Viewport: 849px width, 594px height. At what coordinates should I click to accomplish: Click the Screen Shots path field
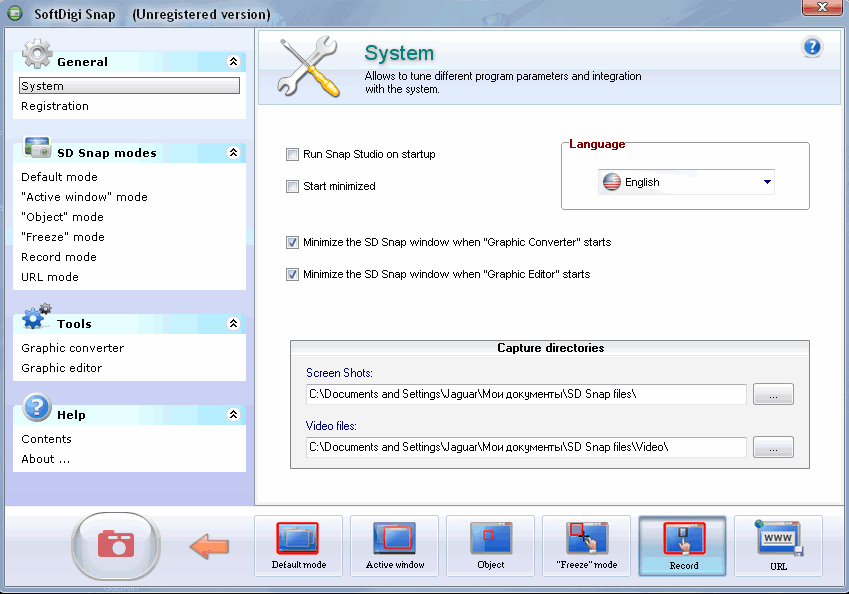[526, 394]
